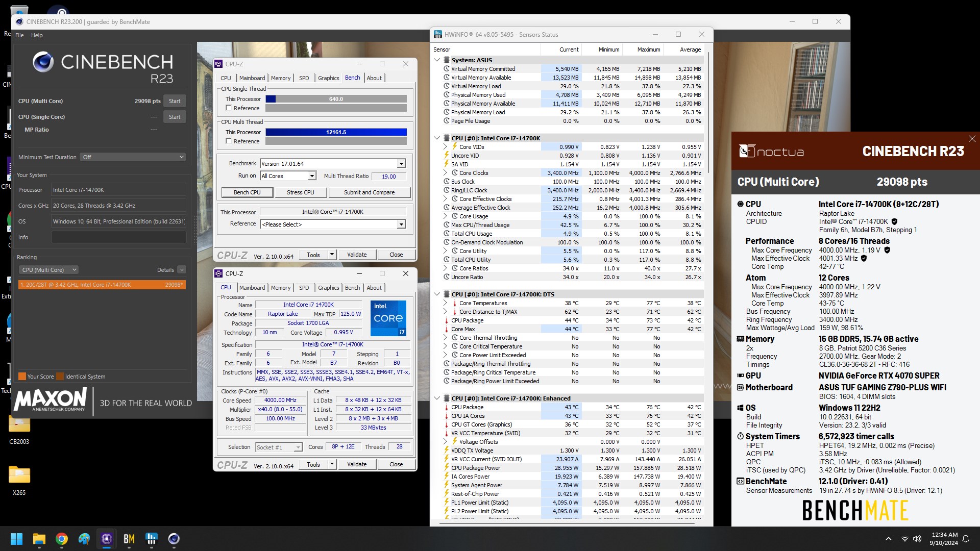Viewport: 980px width, 551px height.
Task: Open network status in system tray
Action: pyautogui.click(x=905, y=539)
